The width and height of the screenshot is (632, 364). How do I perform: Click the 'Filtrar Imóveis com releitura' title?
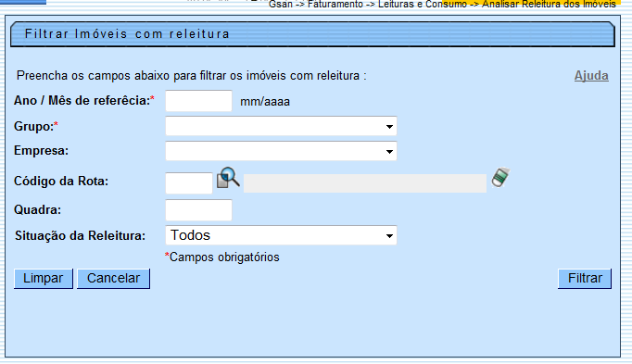pyautogui.click(x=127, y=34)
